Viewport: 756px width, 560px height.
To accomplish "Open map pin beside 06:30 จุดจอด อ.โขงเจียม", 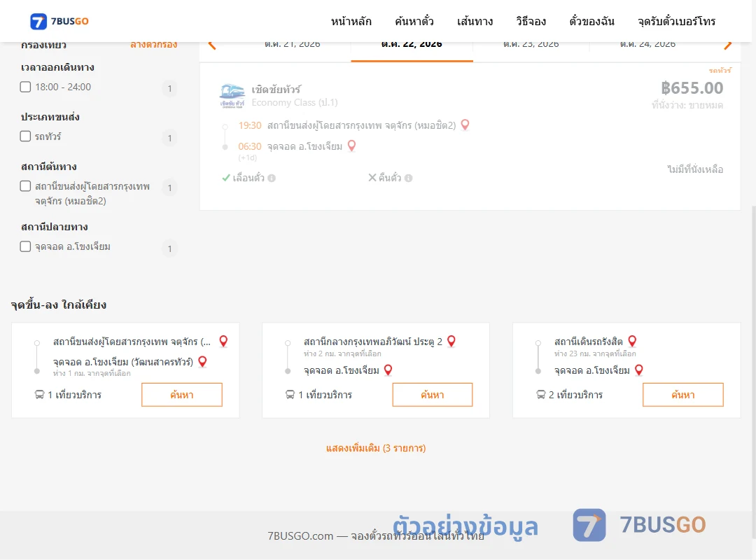I will point(351,146).
